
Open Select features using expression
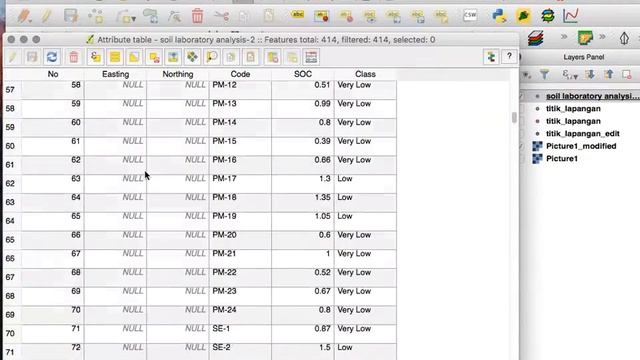(95, 57)
